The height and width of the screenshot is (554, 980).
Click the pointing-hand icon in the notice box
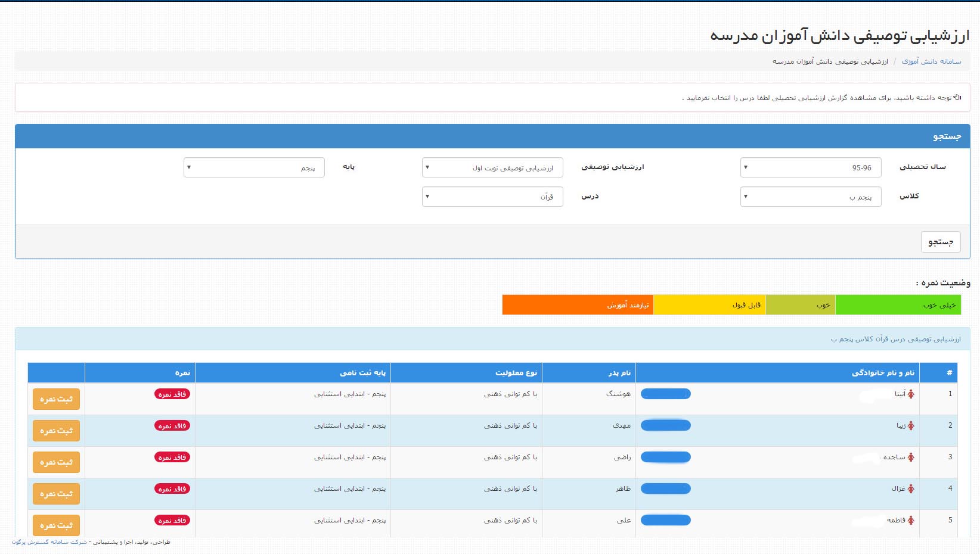(x=957, y=97)
